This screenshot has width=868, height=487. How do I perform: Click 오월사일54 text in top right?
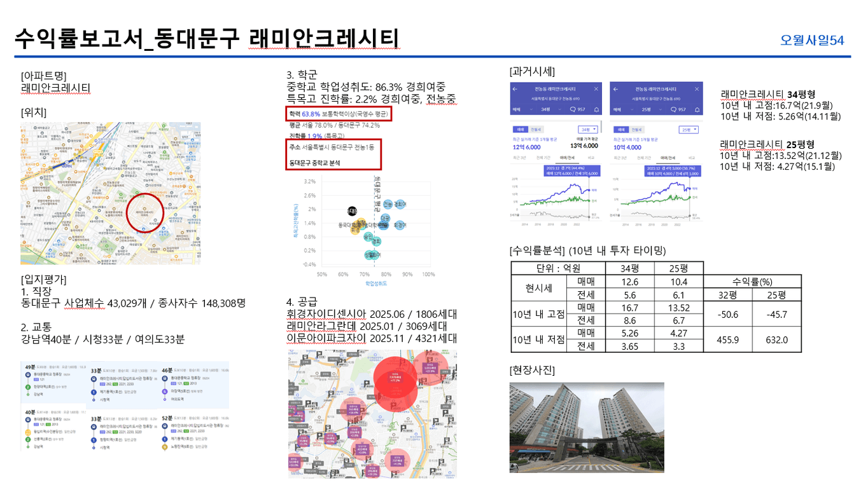coord(812,40)
